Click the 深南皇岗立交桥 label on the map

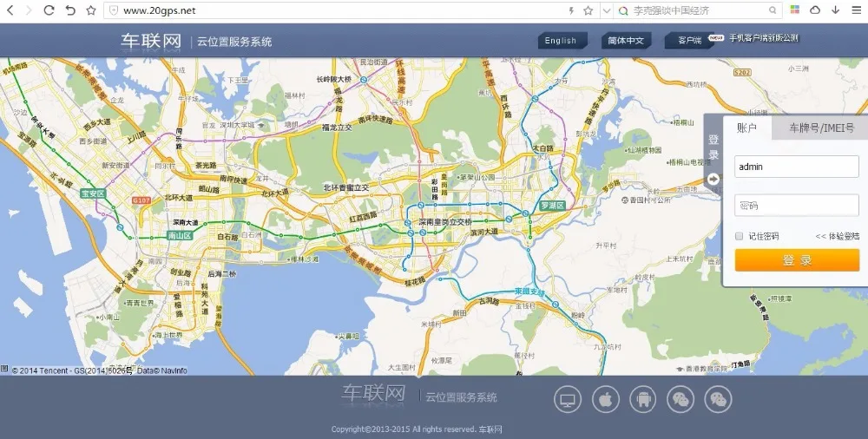(445, 221)
